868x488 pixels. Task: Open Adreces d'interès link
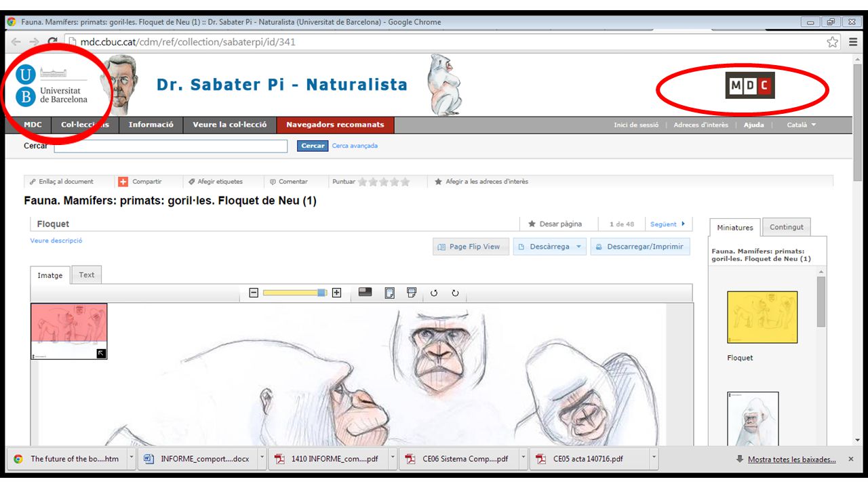701,125
